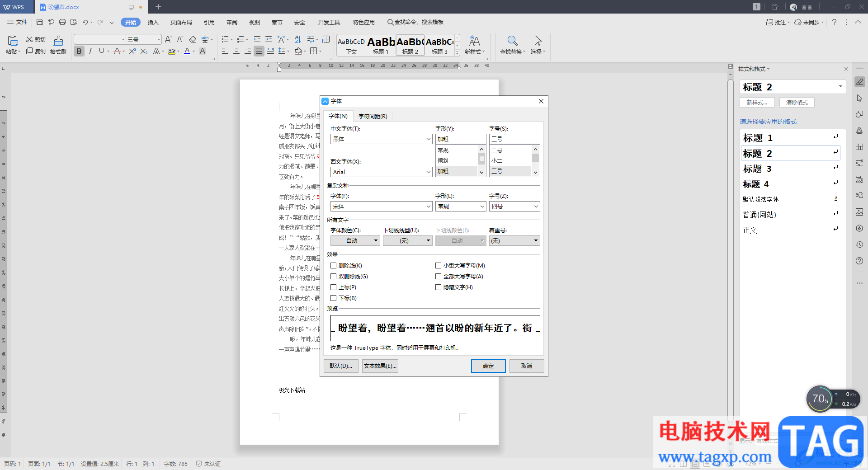868x470 pixels.
Task: Expand the 标题 2 style dropdown in pane
Action: point(840,87)
